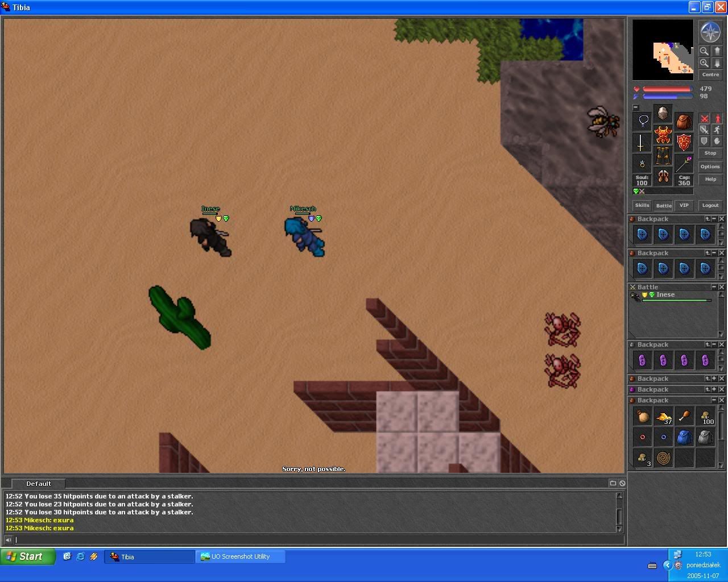Select Inese in the Battle list
The image size is (728, 582).
[671, 296]
